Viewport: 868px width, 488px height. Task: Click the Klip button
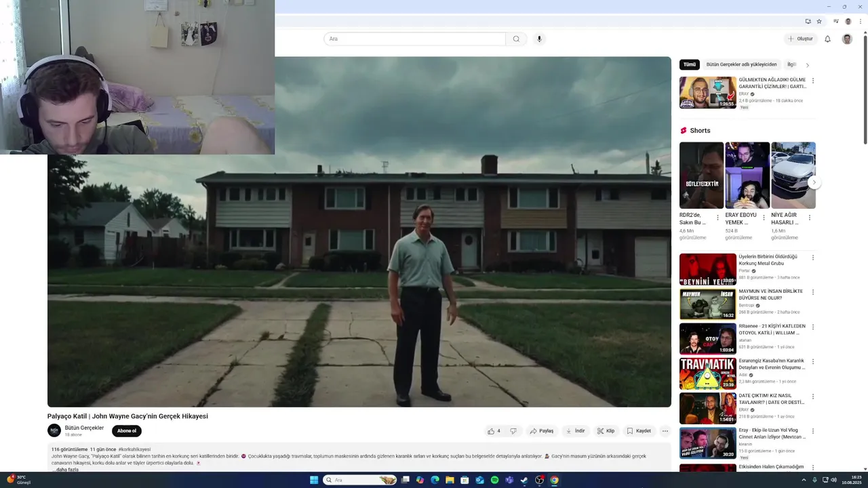606,431
